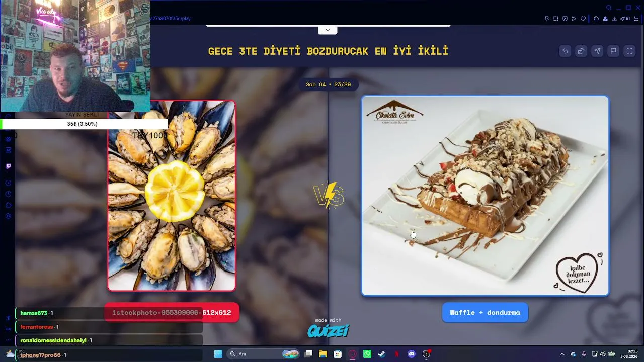Click the Quizei logo link
The height and width of the screenshot is (362, 644).
(328, 330)
